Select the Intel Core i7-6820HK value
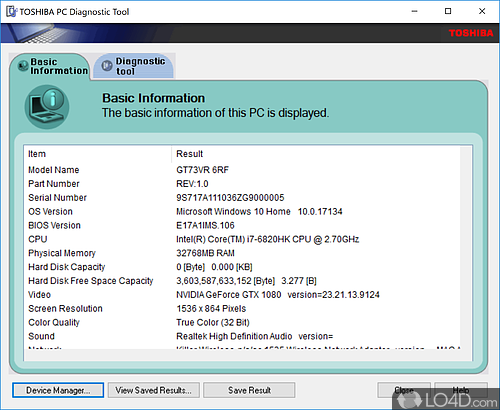The image size is (500, 410). click(268, 239)
